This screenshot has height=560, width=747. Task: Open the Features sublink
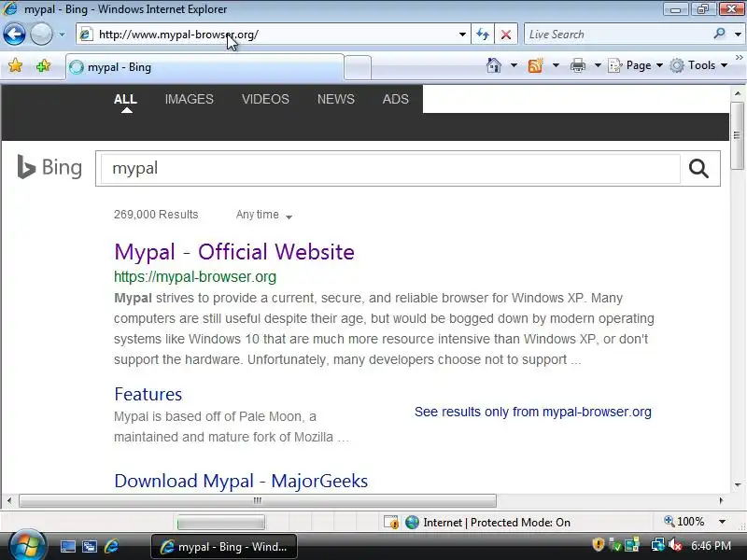(148, 394)
